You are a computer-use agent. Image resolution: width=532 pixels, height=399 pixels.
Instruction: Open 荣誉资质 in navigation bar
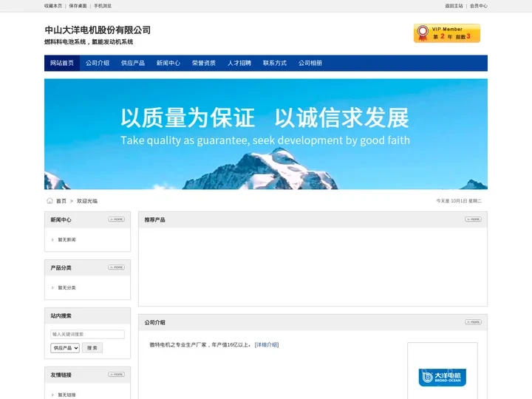click(204, 63)
